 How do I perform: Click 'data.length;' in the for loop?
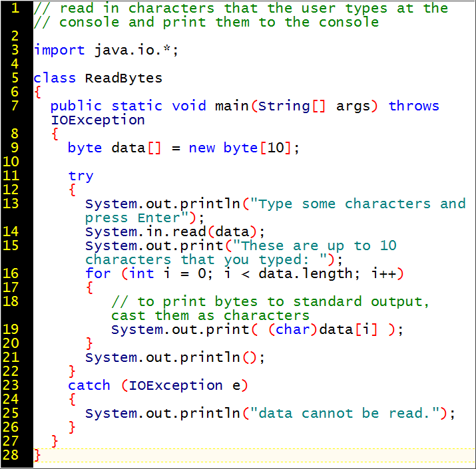click(x=310, y=274)
